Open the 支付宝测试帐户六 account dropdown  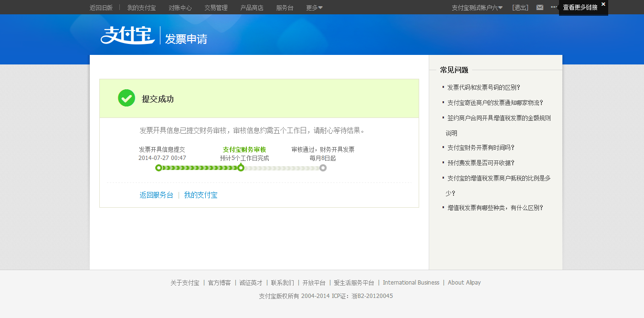tap(477, 8)
